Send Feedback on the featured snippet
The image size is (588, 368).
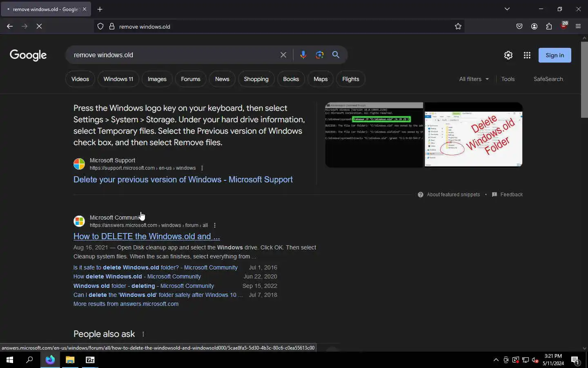pos(508,195)
